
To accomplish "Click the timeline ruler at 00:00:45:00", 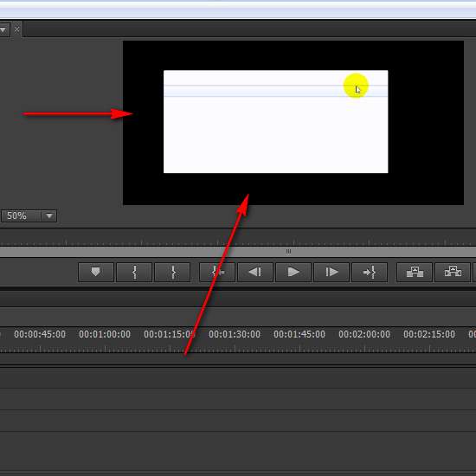I will (40, 334).
